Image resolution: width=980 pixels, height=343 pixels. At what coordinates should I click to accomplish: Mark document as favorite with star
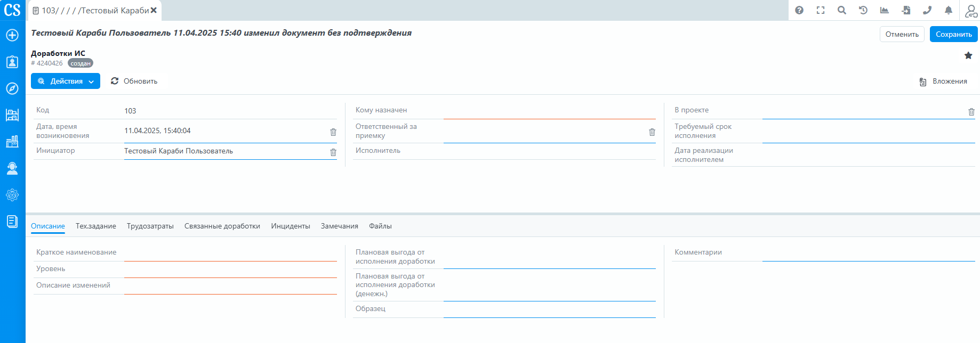968,55
